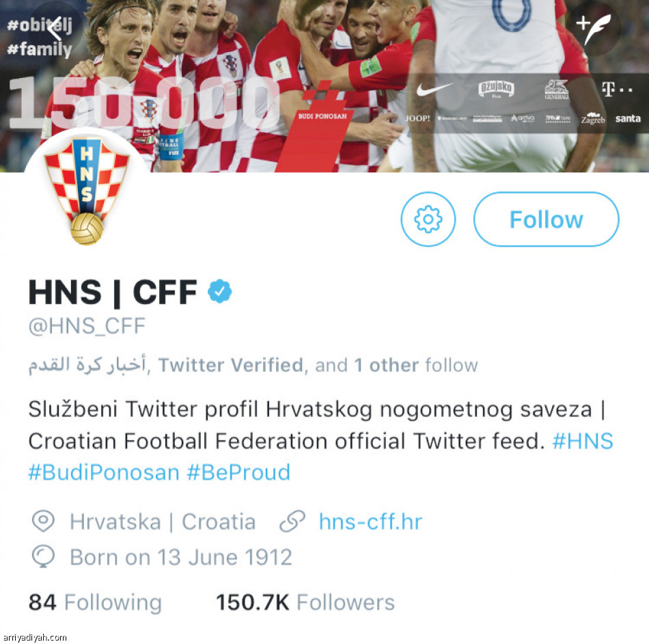Tap the blue verified badge
The height and width of the screenshot is (644, 649).
click(220, 292)
